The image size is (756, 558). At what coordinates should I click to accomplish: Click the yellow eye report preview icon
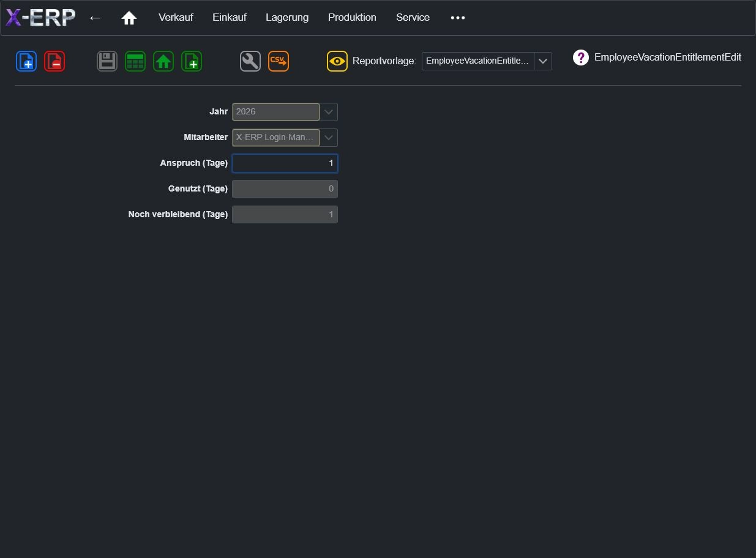[x=337, y=61]
